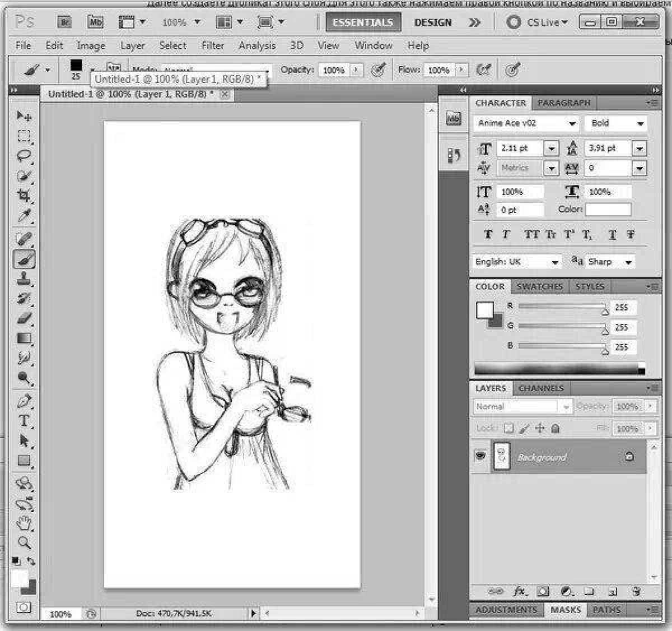Viewport: 672px width, 631px height.
Task: Click the ESSENTIALS workspace button
Action: tap(362, 22)
